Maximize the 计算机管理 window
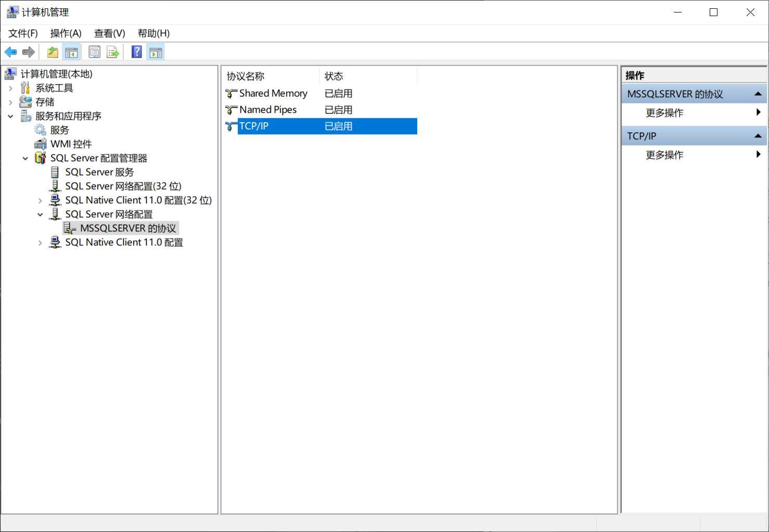 coord(714,12)
